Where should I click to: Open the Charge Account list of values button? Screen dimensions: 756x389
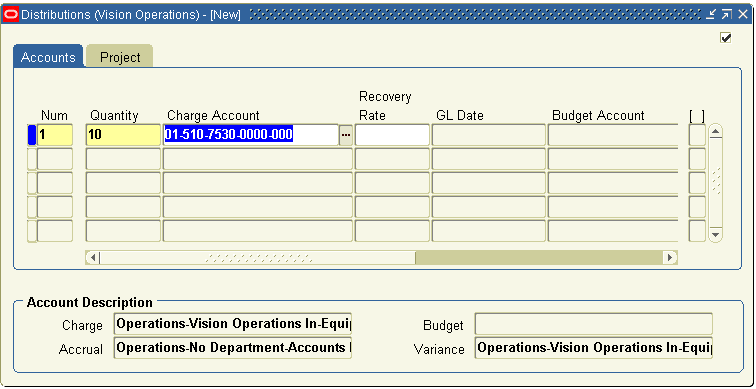[x=346, y=135]
